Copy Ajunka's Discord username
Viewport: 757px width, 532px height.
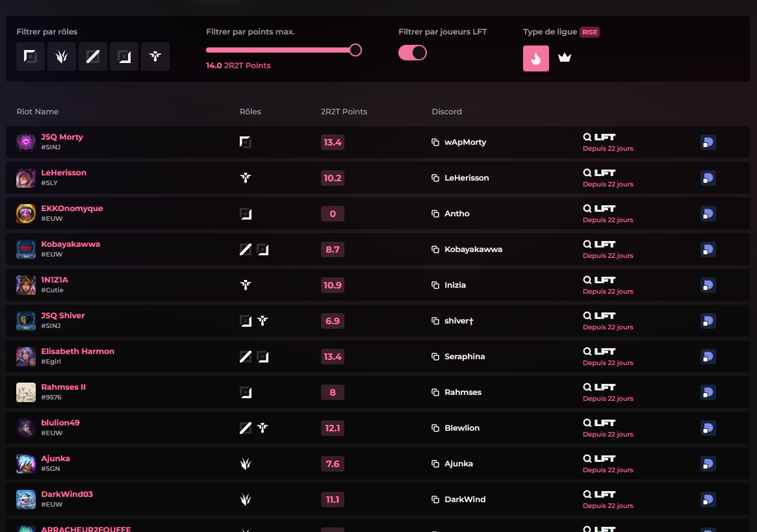pos(435,464)
